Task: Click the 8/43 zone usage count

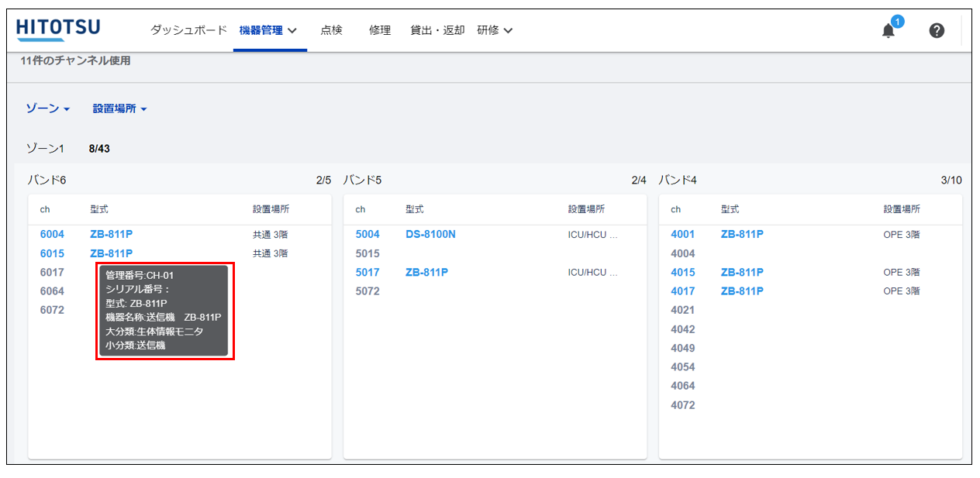Action: click(x=99, y=148)
